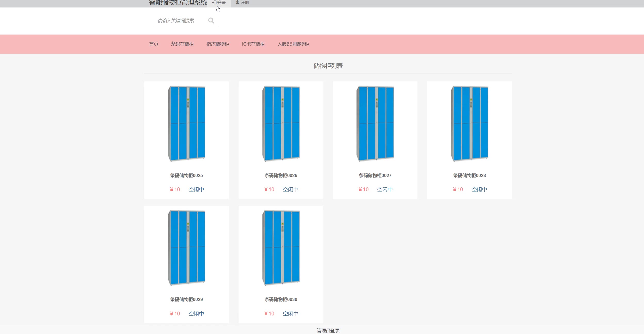The width and height of the screenshot is (644, 334).
Task: Open 指纹储物柜 category menu
Action: tap(218, 44)
